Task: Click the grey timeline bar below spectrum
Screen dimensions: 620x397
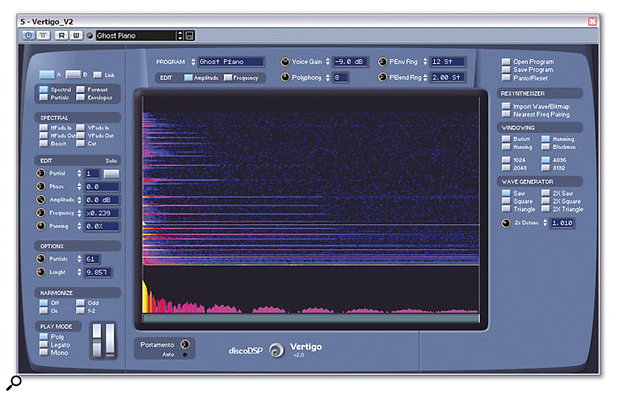Action: point(311,318)
